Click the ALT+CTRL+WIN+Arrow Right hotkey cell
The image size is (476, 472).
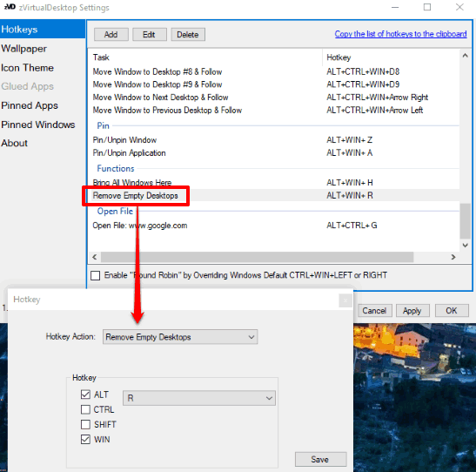tap(378, 98)
